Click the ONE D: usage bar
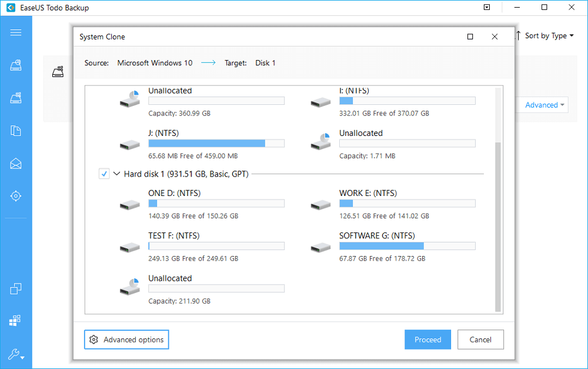 [x=216, y=204]
